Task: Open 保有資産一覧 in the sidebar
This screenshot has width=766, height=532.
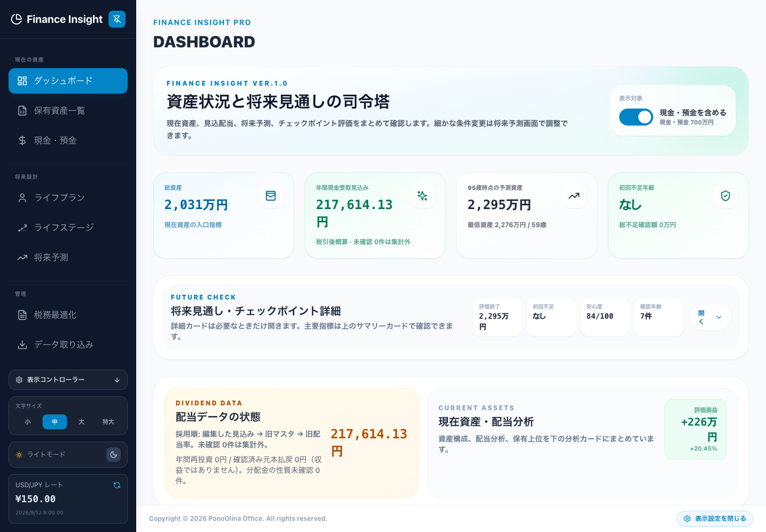Action: (x=68, y=111)
